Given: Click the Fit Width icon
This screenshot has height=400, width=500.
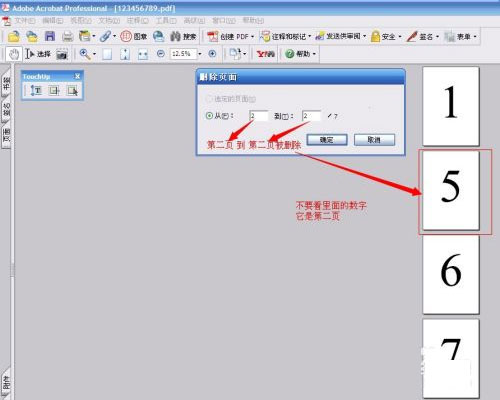Looking at the screenshot, I should tap(143, 54).
